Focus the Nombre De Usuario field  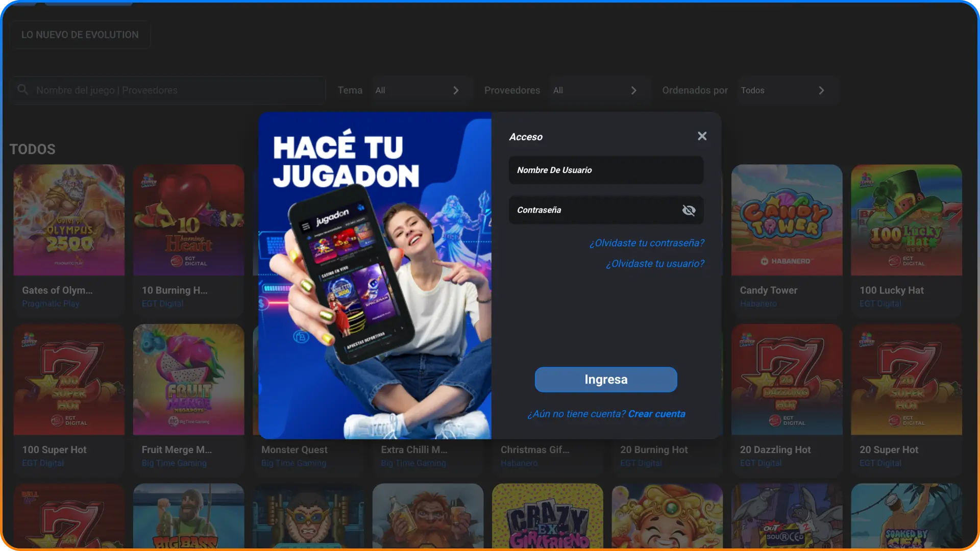pos(606,170)
